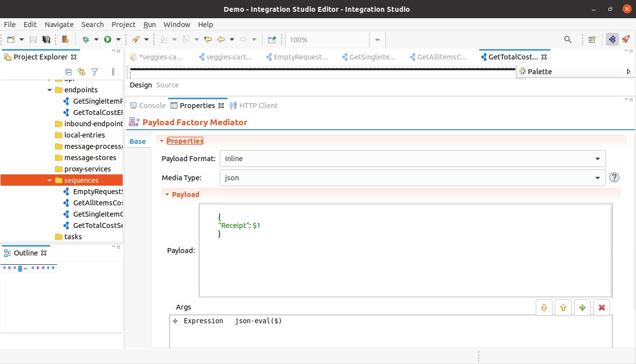This screenshot has width=636, height=364.
Task: Open the Media Type dropdown
Action: click(x=598, y=178)
